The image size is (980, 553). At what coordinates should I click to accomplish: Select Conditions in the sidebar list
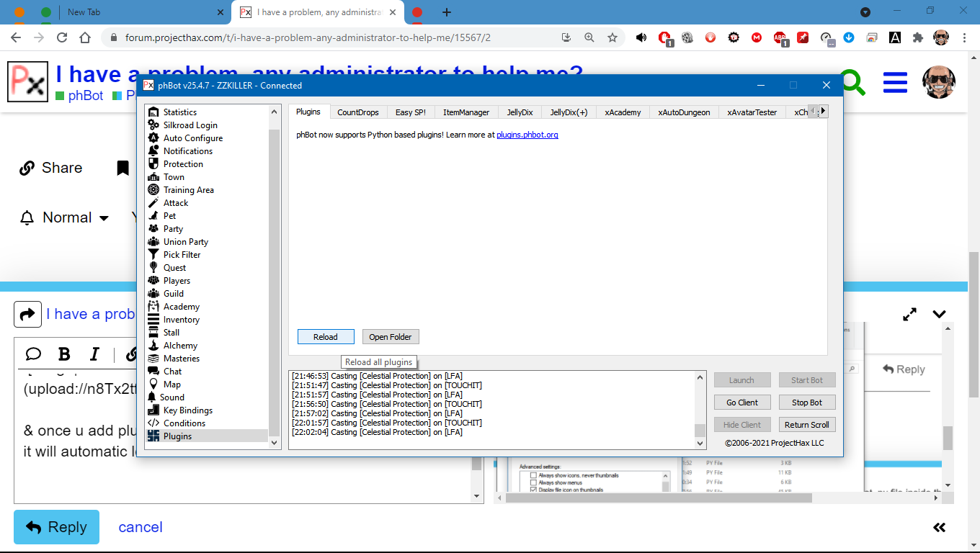pos(184,423)
